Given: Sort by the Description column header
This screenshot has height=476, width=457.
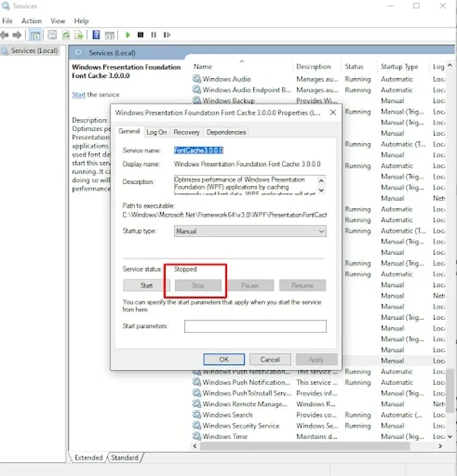Looking at the screenshot, I should [313, 66].
